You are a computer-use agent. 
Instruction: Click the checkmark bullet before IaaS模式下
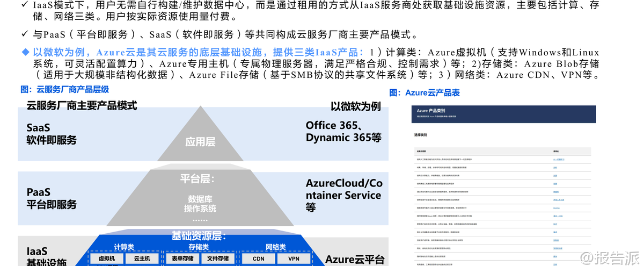pos(25,5)
